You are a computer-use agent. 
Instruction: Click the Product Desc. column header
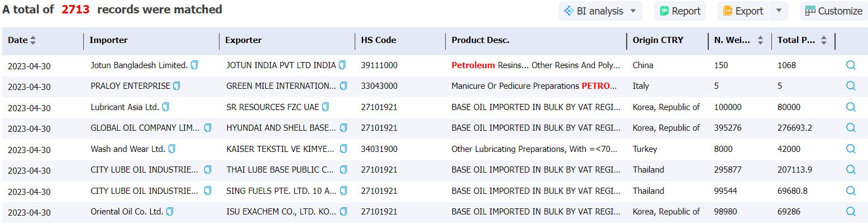(x=480, y=40)
